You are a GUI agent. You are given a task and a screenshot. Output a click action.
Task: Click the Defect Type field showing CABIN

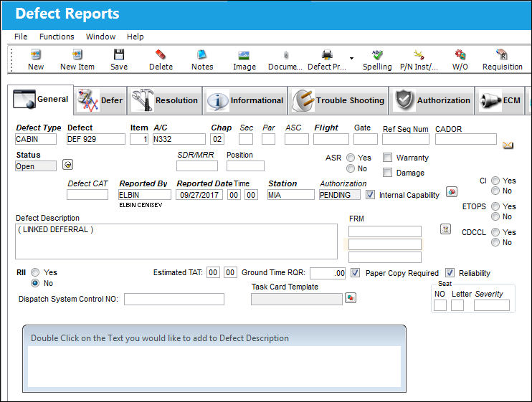pos(36,139)
